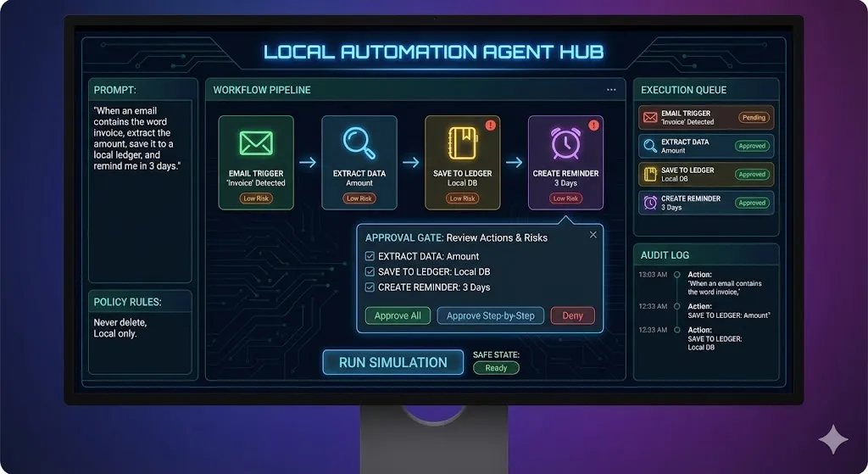Click the 'LOCAL AUTOMATION AGENT HUB' title

click(x=433, y=52)
